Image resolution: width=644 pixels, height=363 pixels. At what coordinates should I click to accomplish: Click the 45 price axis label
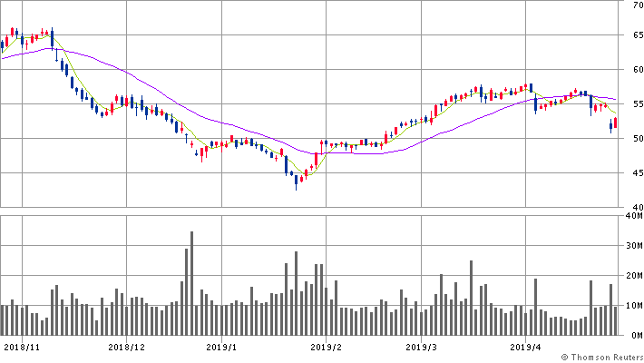click(x=638, y=173)
